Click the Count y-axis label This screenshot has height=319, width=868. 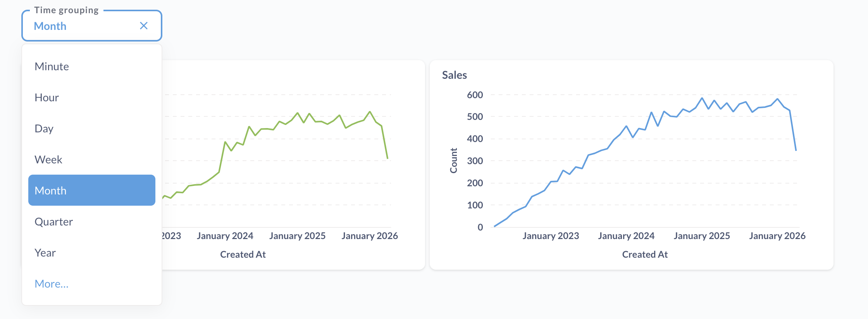[453, 161]
